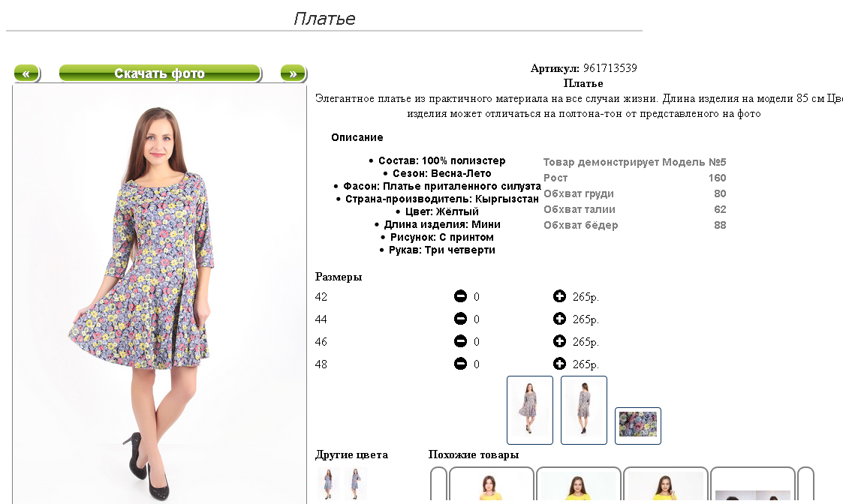
Task: Open first similar product in Похожие товары
Action: tap(492, 486)
